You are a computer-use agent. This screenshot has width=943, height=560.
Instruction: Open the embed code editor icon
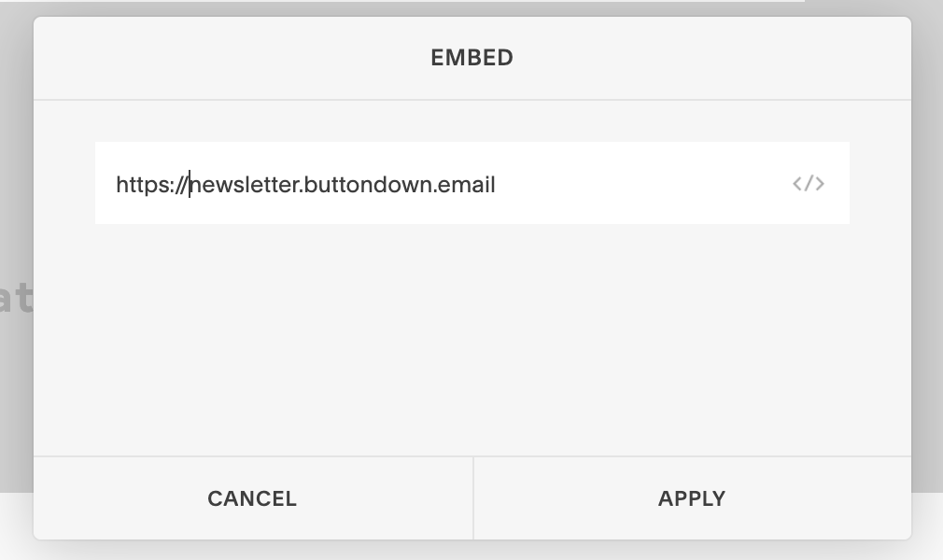[809, 184]
